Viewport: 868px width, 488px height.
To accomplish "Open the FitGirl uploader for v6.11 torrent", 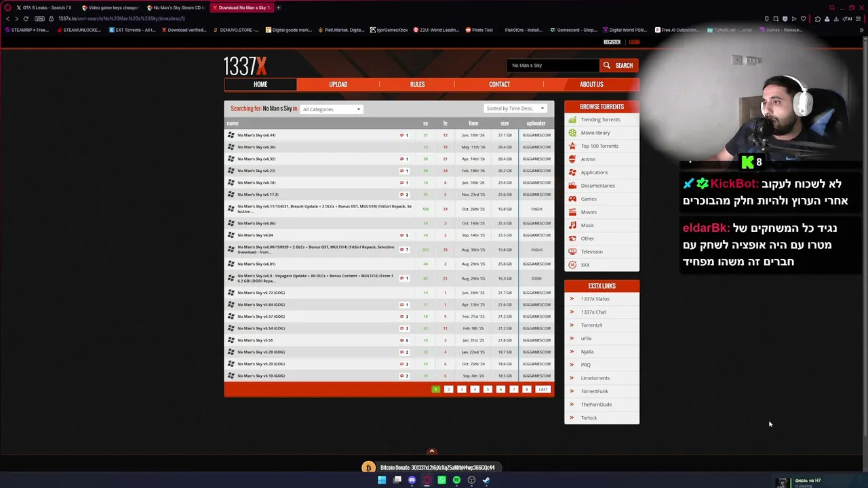I will point(536,209).
